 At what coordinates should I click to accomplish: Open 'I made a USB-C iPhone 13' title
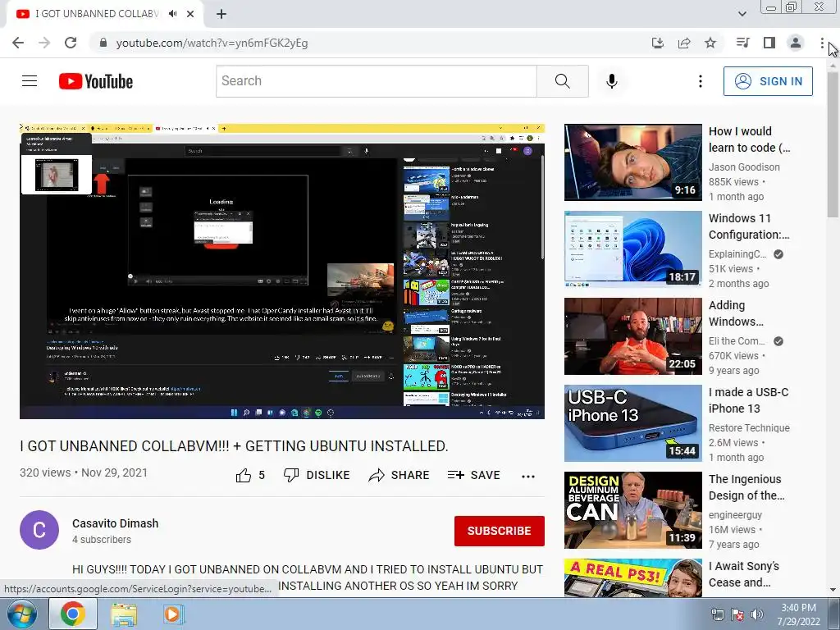pos(748,400)
